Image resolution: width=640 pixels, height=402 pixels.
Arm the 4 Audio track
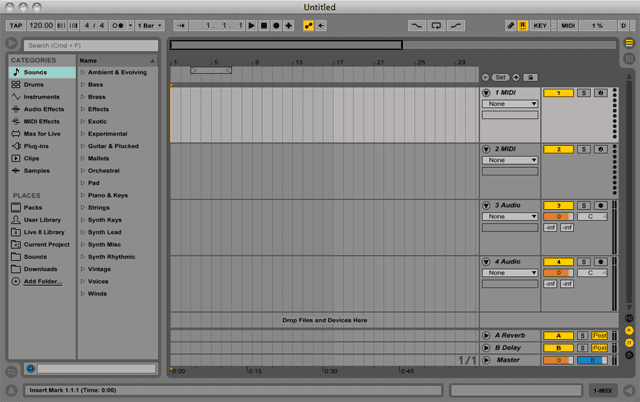point(600,262)
